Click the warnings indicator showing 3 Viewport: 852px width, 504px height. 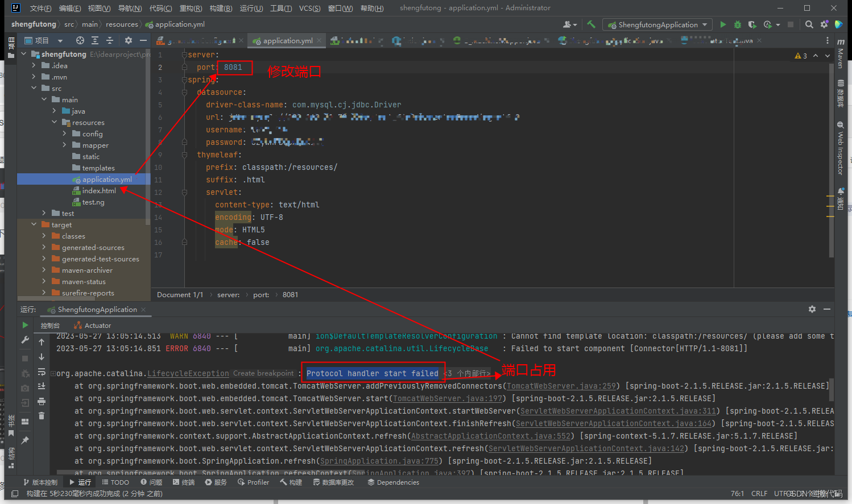[801, 56]
